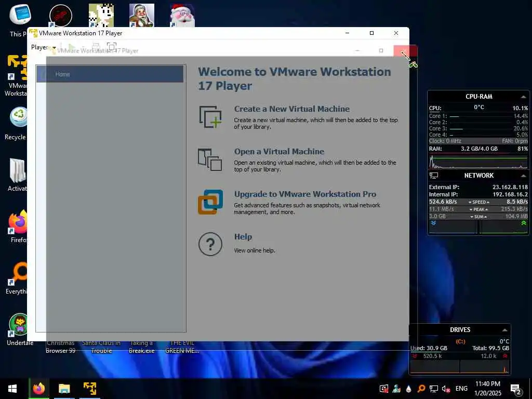
Task: Click the SPEED row label in NETWORK widget
Action: coord(478,202)
